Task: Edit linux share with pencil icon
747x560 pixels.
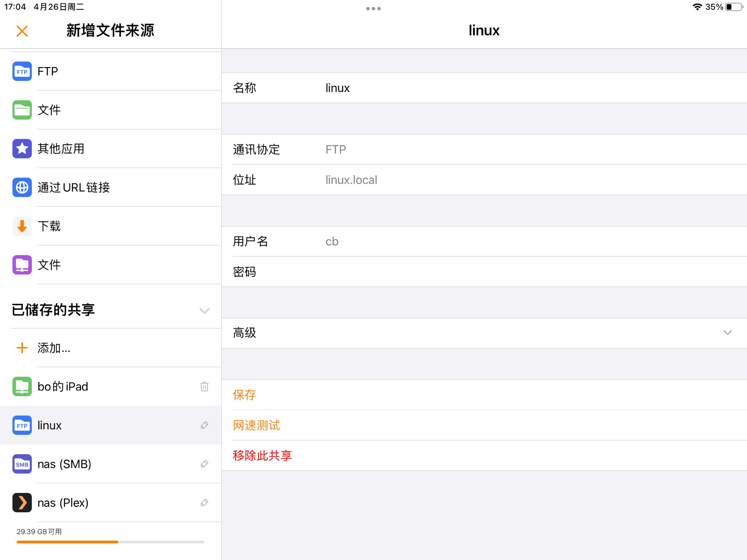Action: point(204,425)
